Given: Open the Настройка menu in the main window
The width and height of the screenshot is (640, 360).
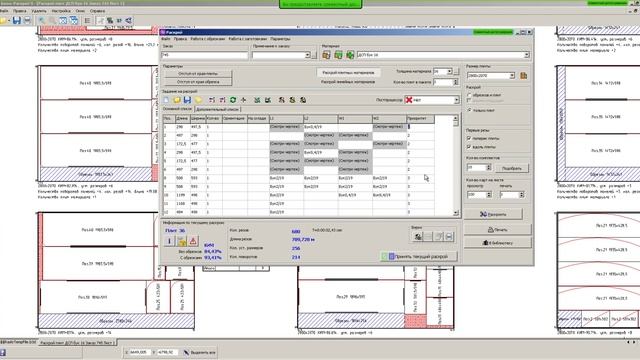Looking at the screenshot, I should click(x=61, y=11).
